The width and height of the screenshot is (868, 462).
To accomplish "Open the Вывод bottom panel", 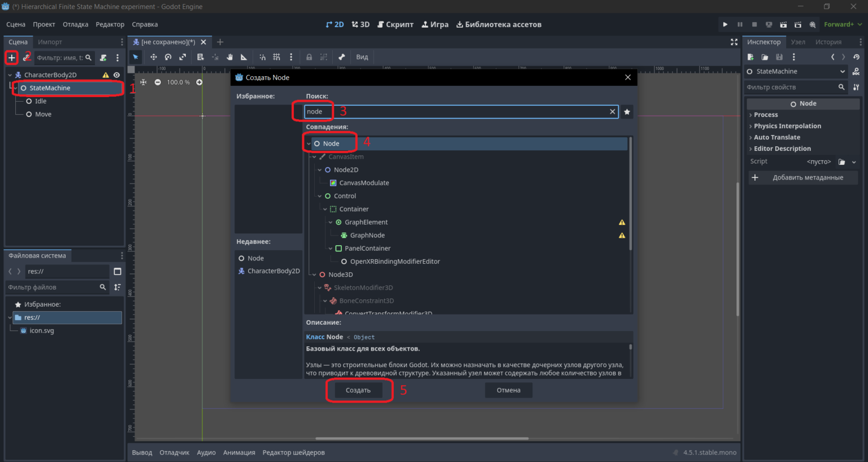I will point(142,452).
